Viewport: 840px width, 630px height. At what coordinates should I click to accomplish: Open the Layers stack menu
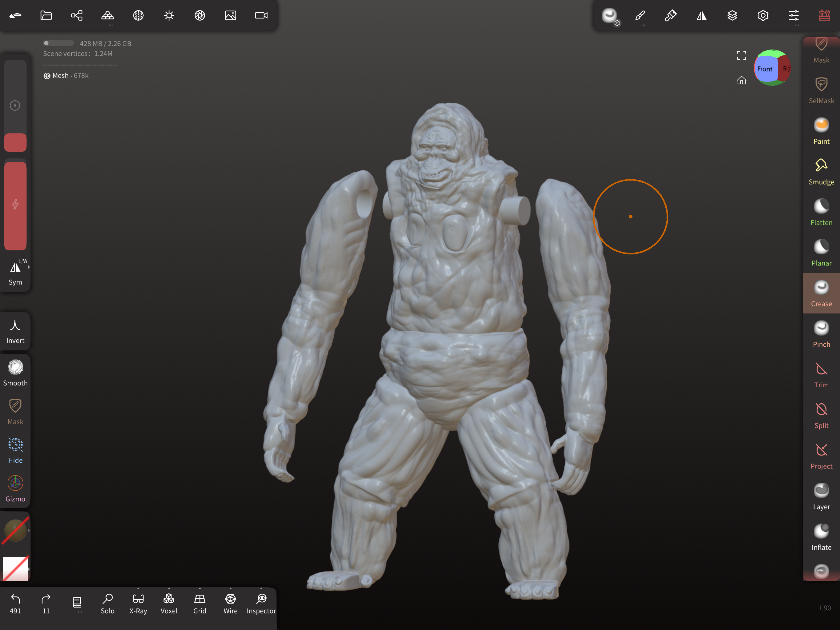click(732, 16)
